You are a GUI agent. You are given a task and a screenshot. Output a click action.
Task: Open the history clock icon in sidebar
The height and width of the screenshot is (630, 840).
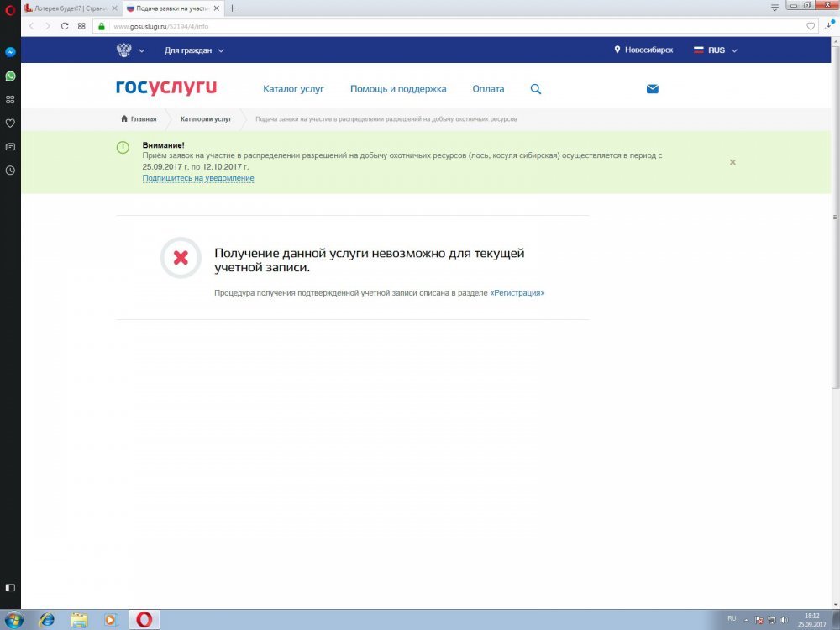[10, 171]
